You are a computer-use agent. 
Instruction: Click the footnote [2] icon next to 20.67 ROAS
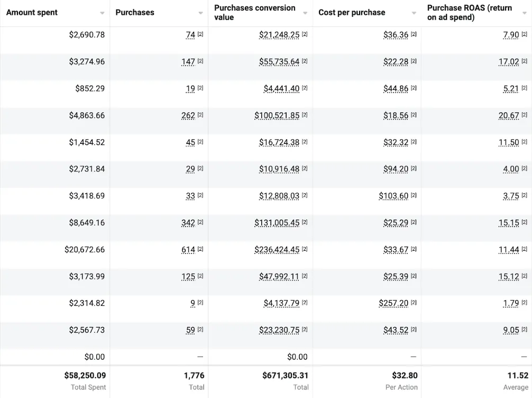524,115
